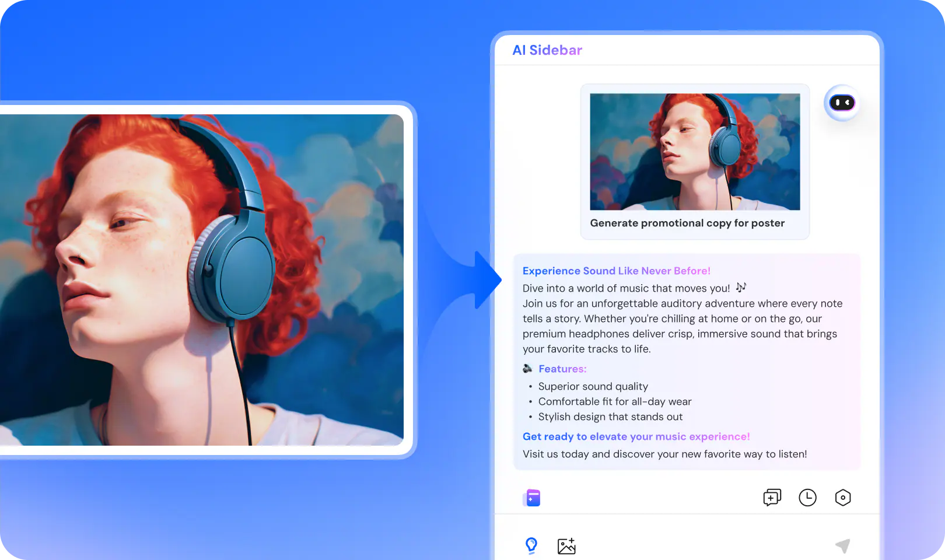Screen dimensions: 945x560
Task: Click 'Generate promotional copy for poster' prompt
Action: (687, 223)
